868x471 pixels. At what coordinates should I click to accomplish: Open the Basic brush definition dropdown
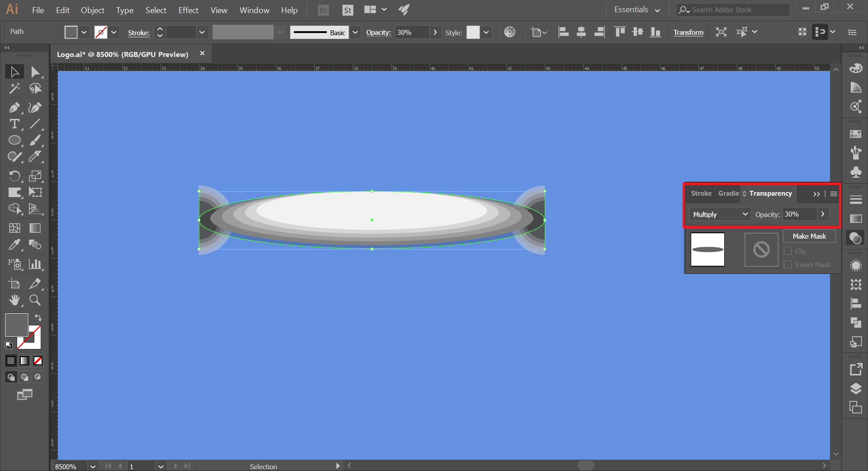coord(355,32)
